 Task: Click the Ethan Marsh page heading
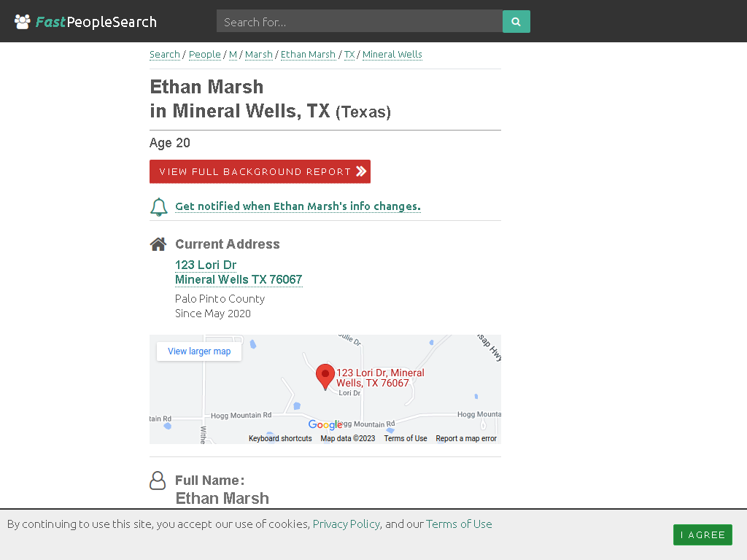tap(271, 99)
